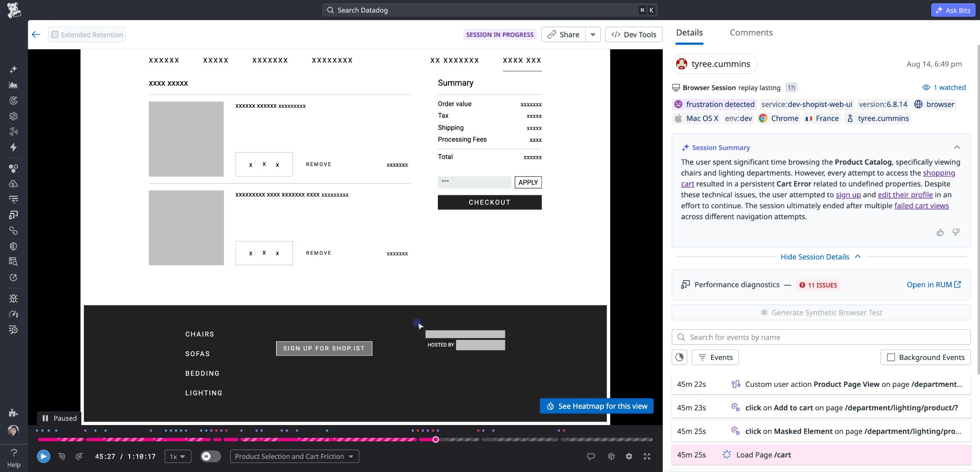Click the France country tag

[x=822, y=118]
